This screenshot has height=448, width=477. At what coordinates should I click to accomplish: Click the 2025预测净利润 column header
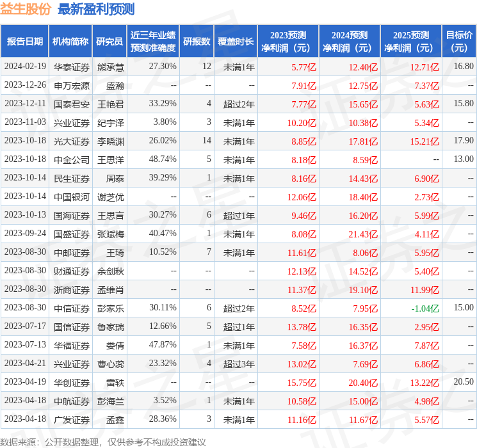[x=410, y=42]
